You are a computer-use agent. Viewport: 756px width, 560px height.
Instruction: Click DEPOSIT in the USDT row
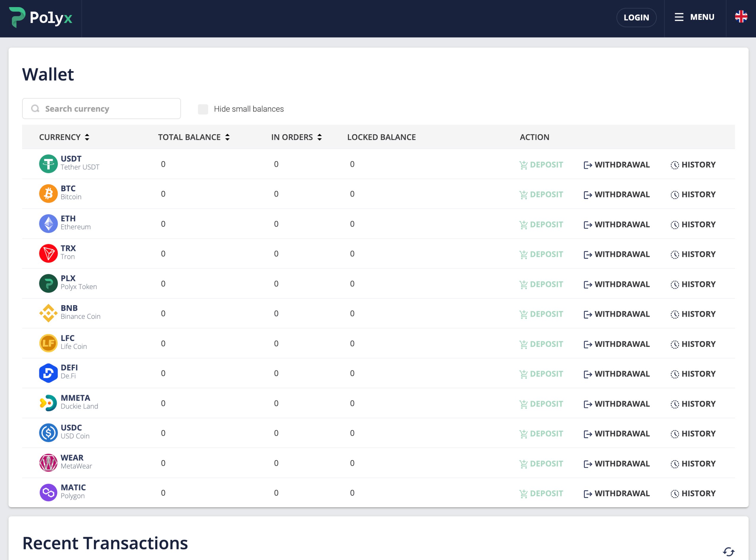click(541, 165)
